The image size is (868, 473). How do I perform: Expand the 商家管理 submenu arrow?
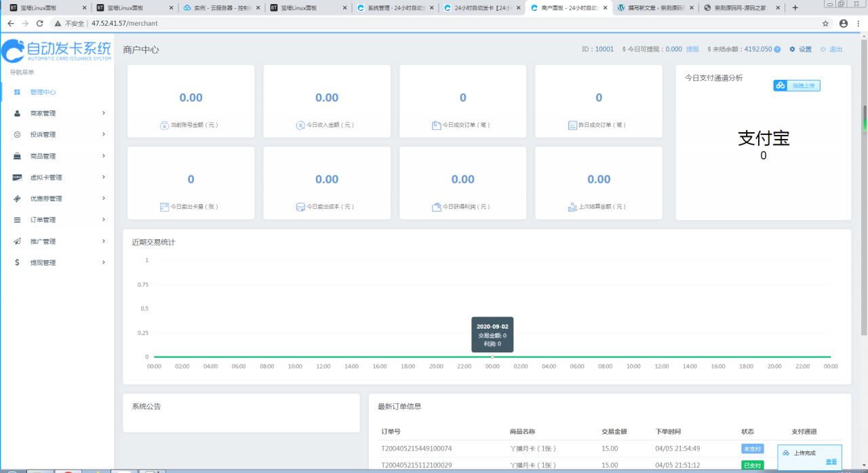tap(104, 113)
